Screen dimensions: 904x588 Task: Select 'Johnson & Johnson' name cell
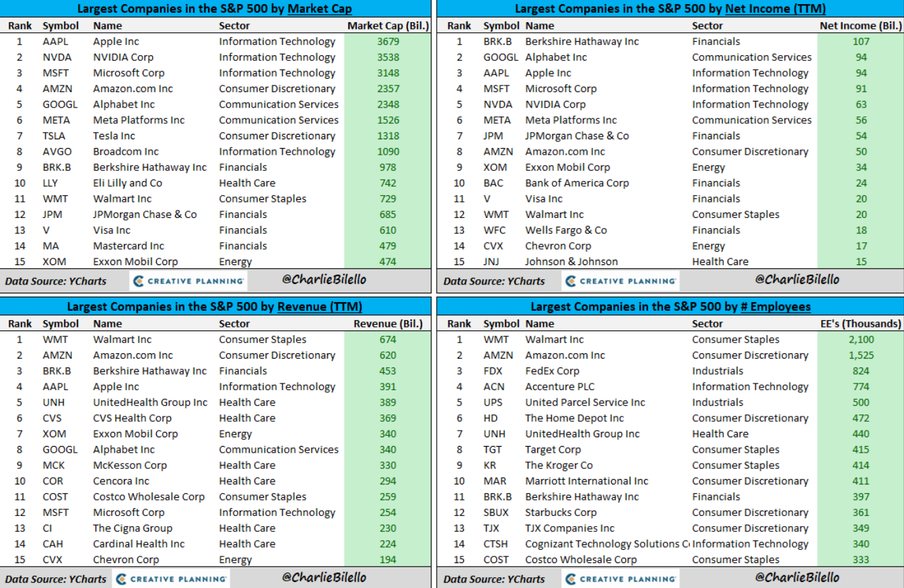[x=571, y=262]
